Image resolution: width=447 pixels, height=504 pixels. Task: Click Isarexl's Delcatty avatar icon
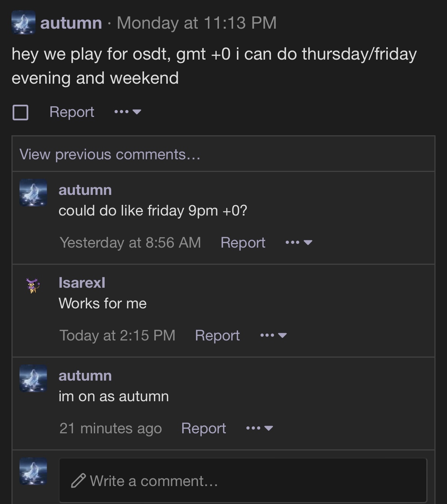pos(33,285)
